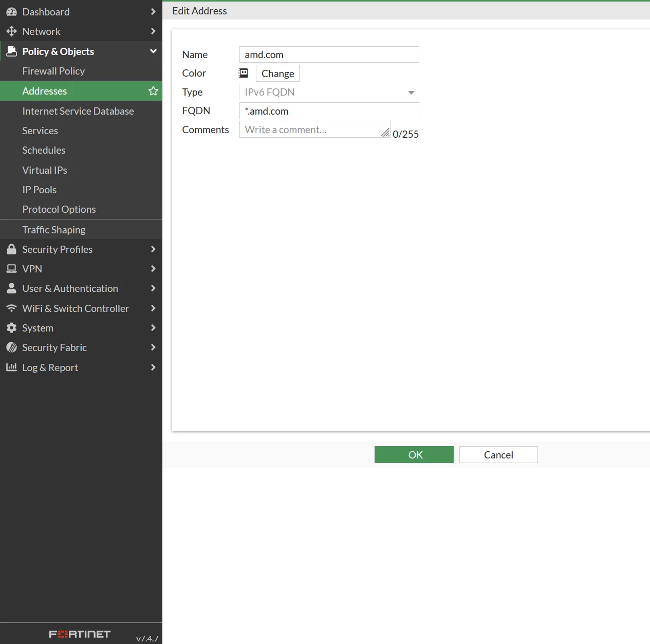Expand the Security Fabric chevron
650x644 pixels.
pyautogui.click(x=153, y=347)
